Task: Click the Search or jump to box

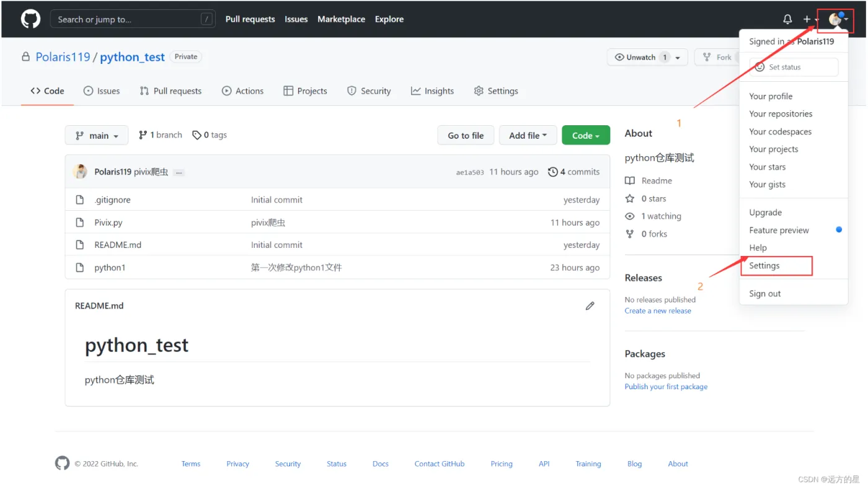Action: coord(133,19)
